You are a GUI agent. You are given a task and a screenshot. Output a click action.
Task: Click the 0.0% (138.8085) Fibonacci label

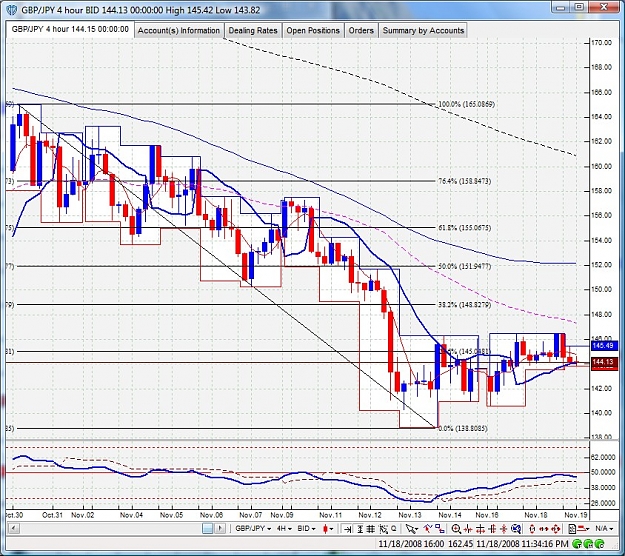[463, 428]
